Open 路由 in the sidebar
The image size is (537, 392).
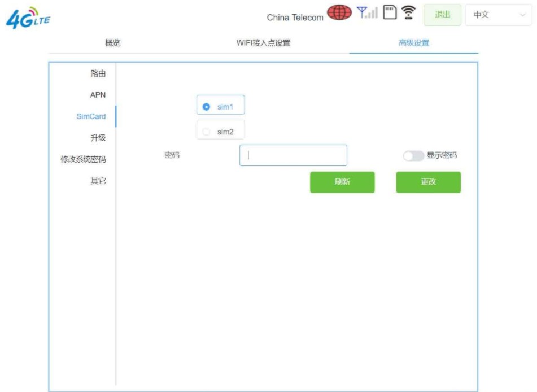[98, 73]
